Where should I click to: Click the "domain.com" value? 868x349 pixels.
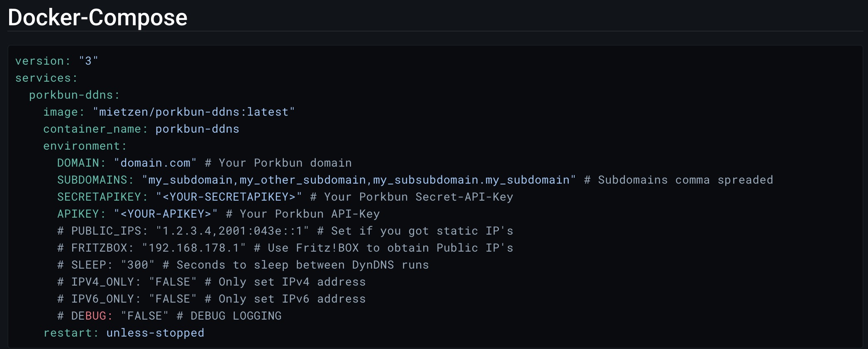(155, 163)
